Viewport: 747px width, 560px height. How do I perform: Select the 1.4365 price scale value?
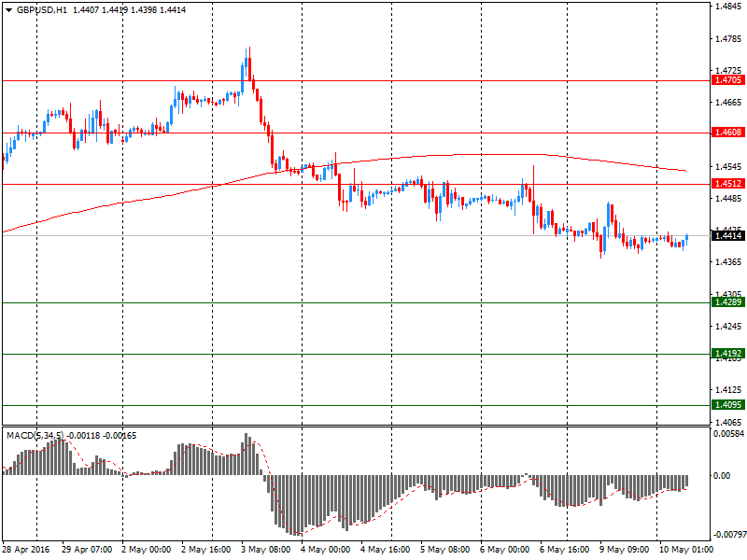tap(729, 262)
